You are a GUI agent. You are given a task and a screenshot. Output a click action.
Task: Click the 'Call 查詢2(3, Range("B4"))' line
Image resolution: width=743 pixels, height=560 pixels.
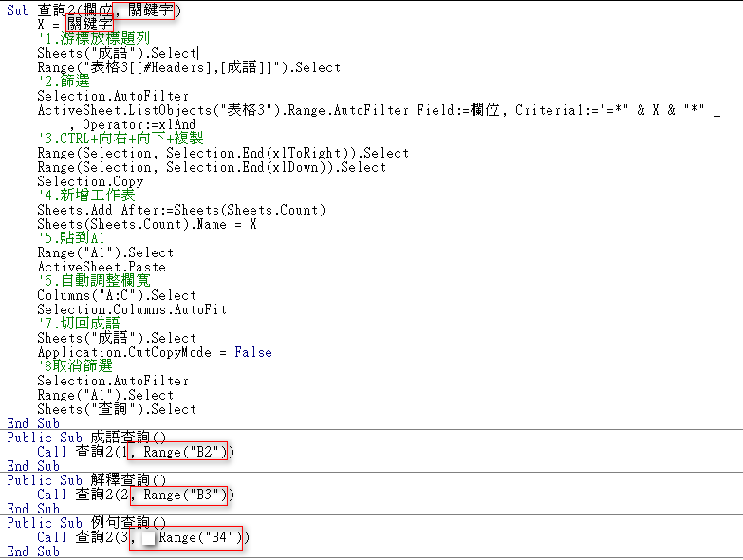pyautogui.click(x=143, y=537)
